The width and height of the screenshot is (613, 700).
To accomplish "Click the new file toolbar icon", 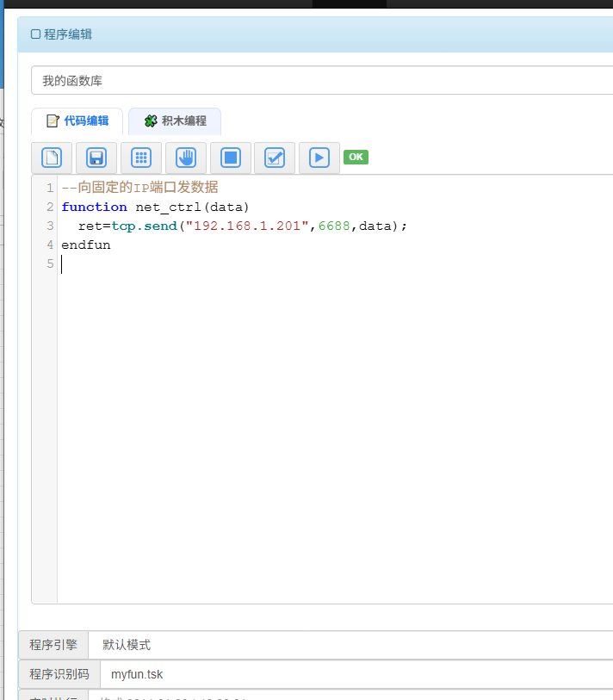I will [x=52, y=158].
